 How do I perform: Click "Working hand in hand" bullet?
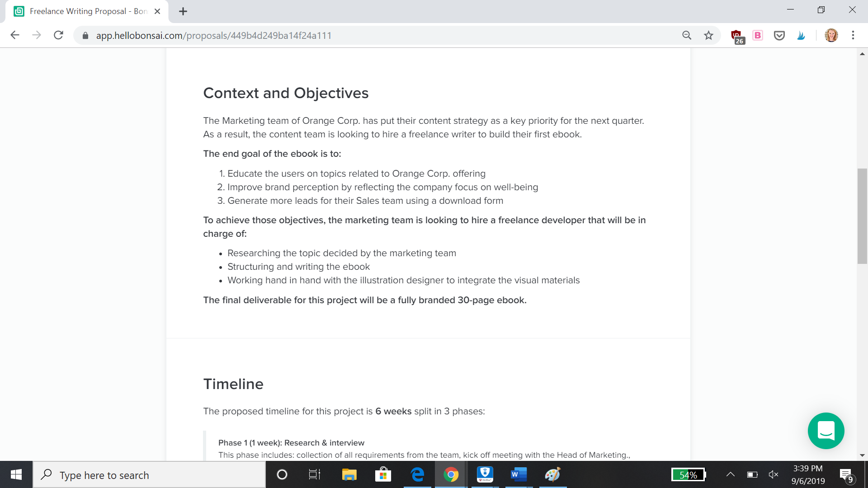click(403, 280)
